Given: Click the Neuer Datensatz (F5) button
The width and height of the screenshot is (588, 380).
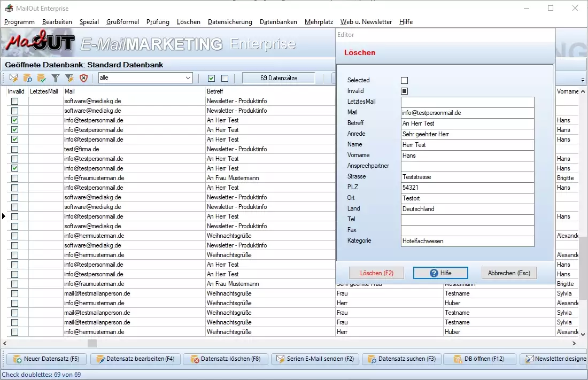Looking at the screenshot, I should [45, 359].
